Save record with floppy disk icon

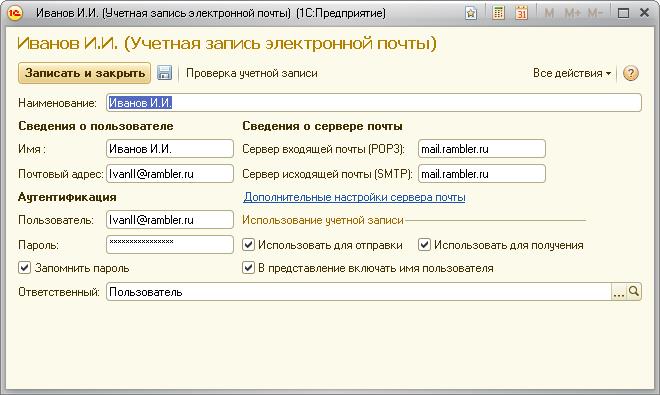tap(164, 73)
